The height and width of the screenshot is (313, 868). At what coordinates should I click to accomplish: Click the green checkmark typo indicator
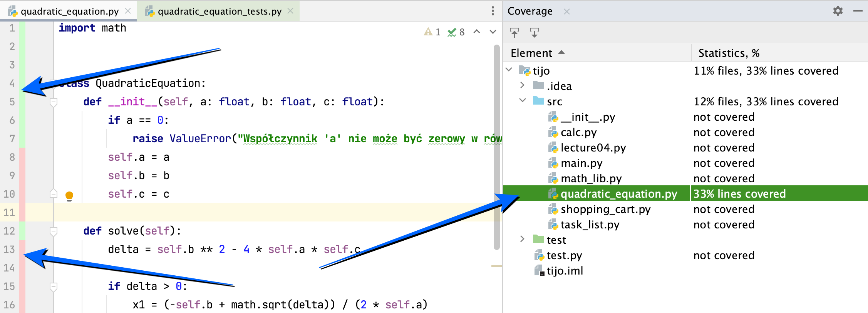click(452, 32)
